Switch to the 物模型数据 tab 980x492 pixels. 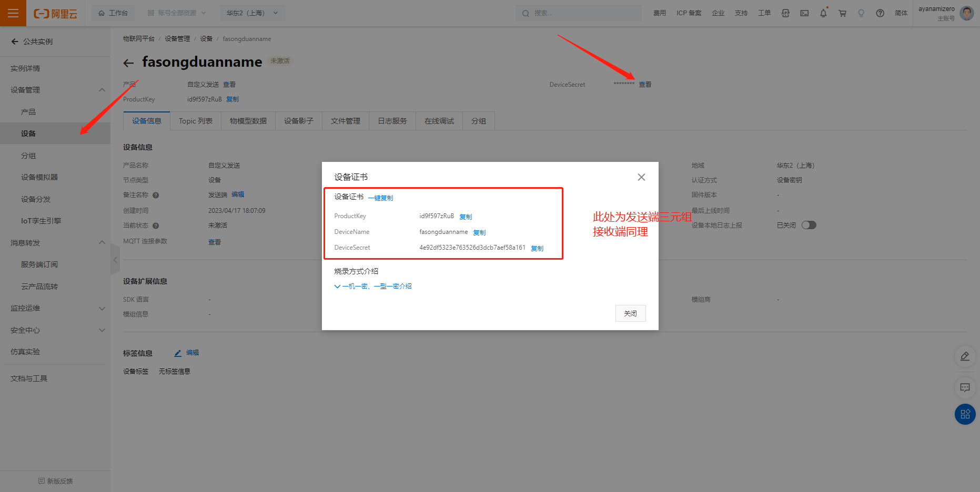pyautogui.click(x=248, y=121)
